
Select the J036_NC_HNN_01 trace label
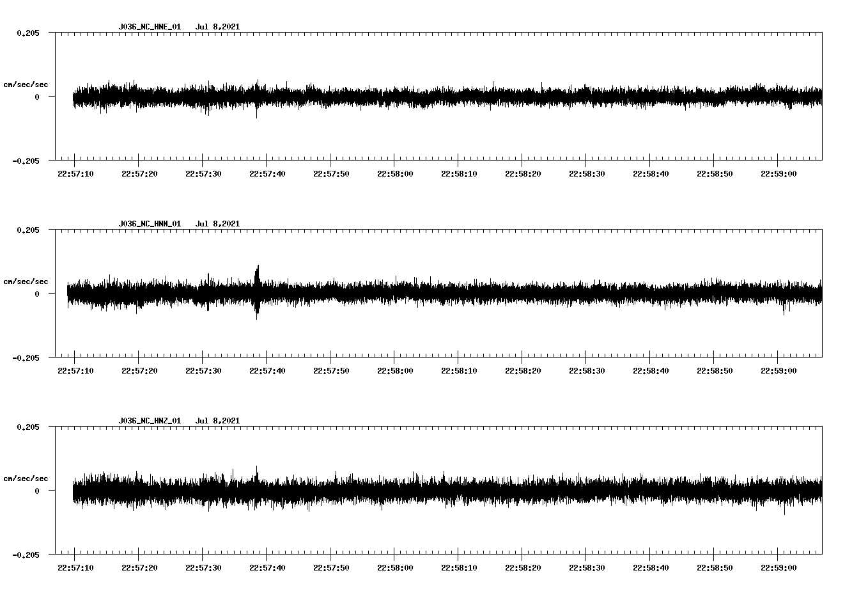[x=149, y=224]
